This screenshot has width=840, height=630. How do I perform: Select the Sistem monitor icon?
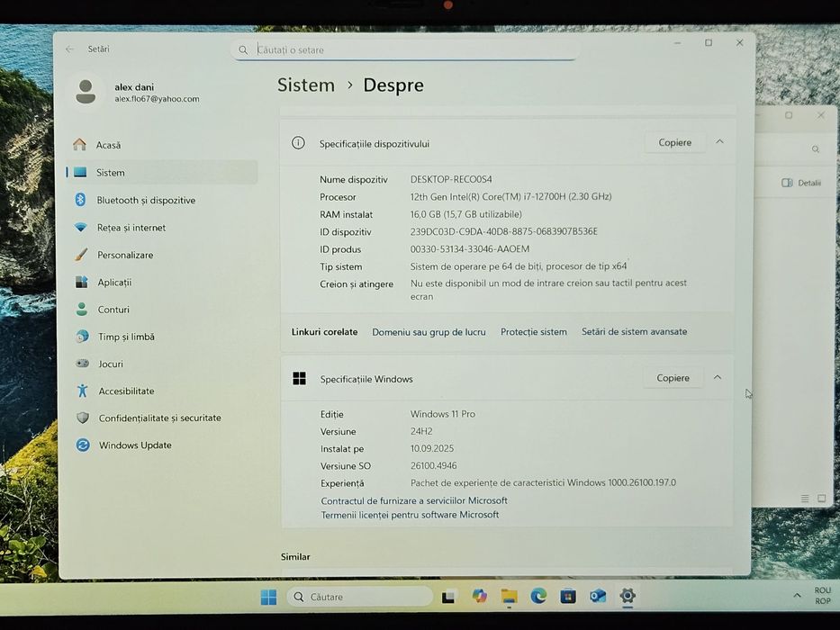pyautogui.click(x=80, y=172)
